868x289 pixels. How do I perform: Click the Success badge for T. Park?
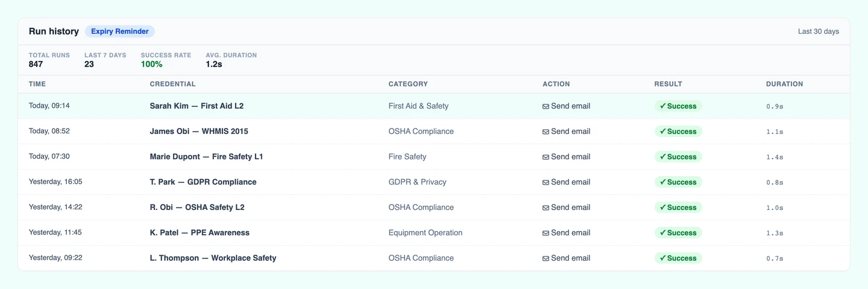[x=678, y=182]
